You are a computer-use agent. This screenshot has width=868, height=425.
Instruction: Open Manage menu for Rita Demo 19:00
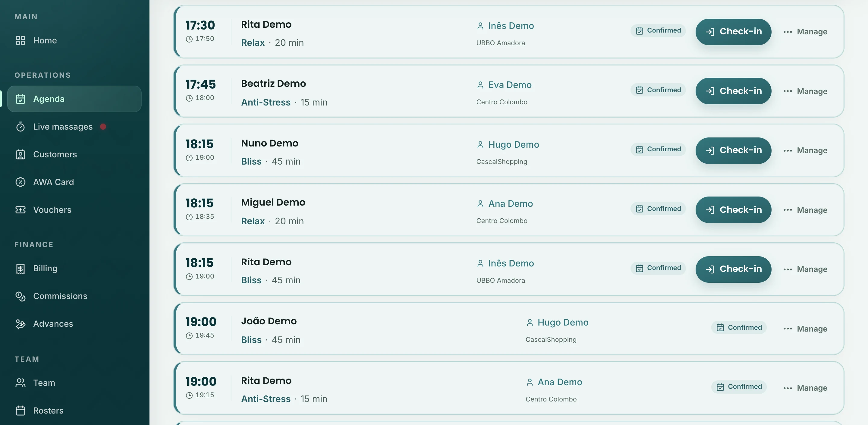(805, 388)
